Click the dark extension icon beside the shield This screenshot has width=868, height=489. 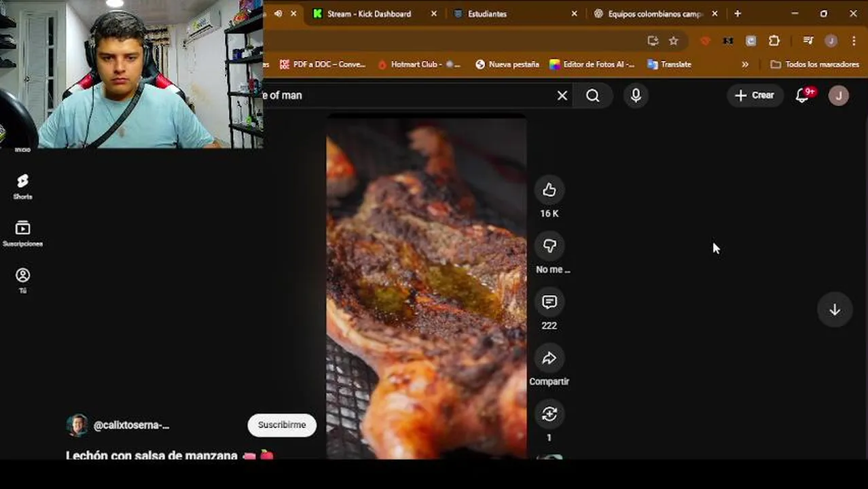727,41
